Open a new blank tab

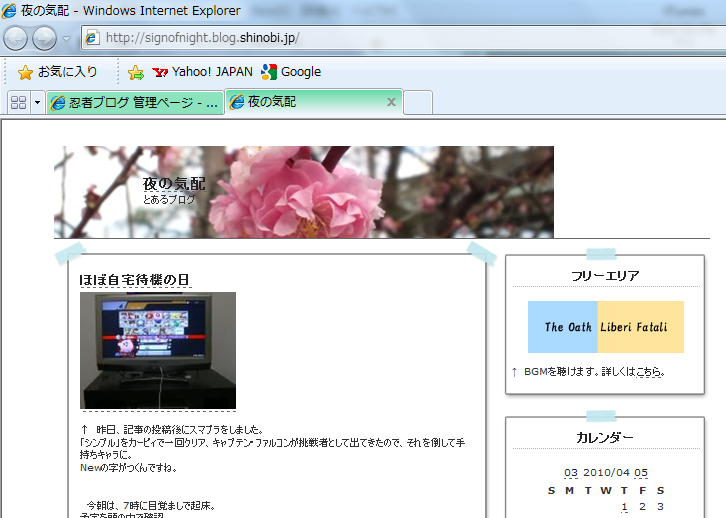pyautogui.click(x=418, y=102)
